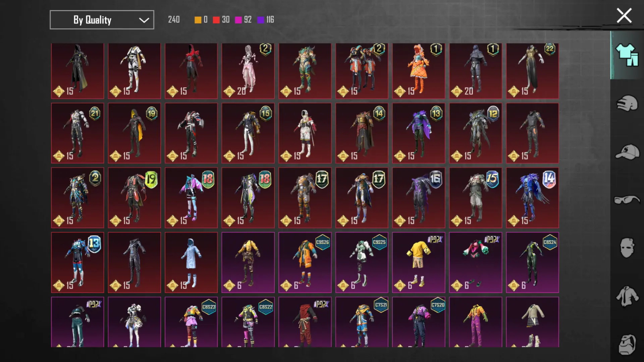Image resolution: width=644 pixels, height=362 pixels.
Task: Select the orange top and purple pants outfit
Action: point(475,322)
